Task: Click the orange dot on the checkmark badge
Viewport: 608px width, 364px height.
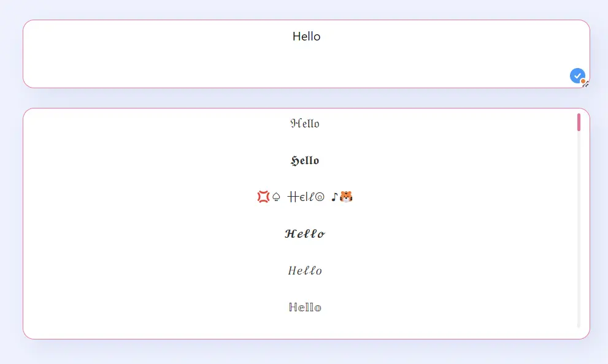Action: (x=583, y=81)
